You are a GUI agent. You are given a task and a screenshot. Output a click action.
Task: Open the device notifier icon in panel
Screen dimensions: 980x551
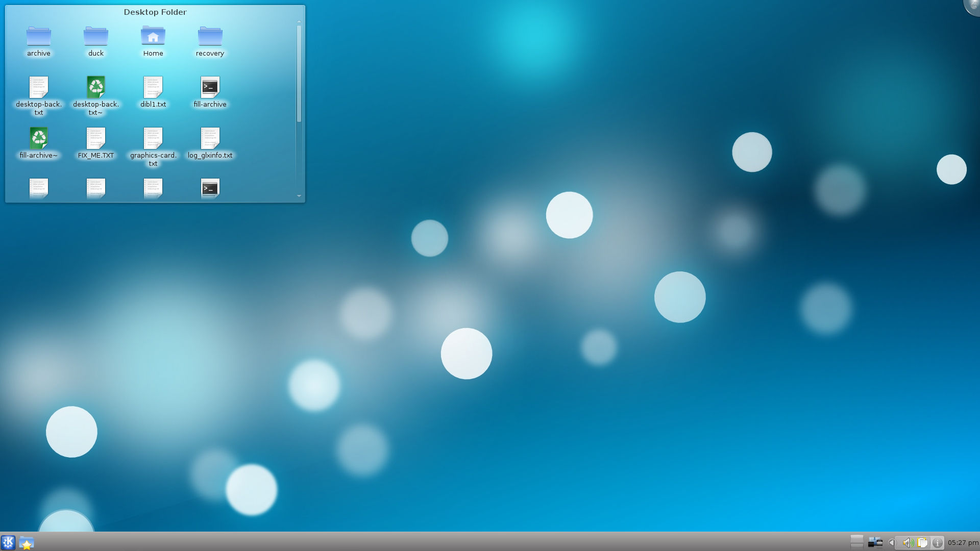coord(875,542)
